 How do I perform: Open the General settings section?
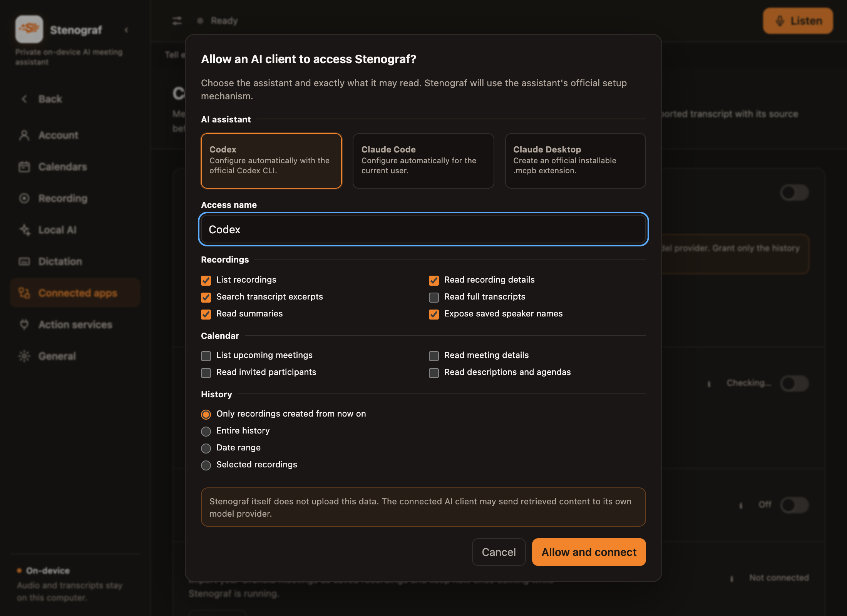pyautogui.click(x=75, y=356)
